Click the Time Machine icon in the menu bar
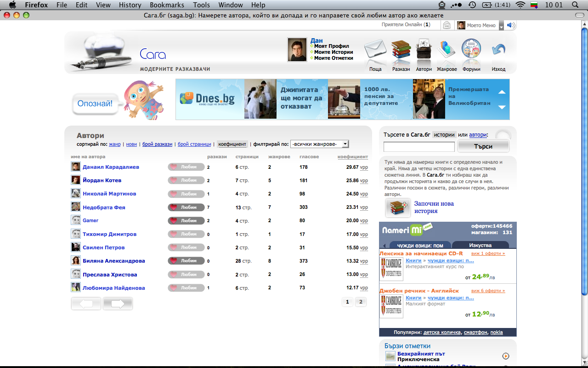The image size is (588, 368). coord(472,5)
